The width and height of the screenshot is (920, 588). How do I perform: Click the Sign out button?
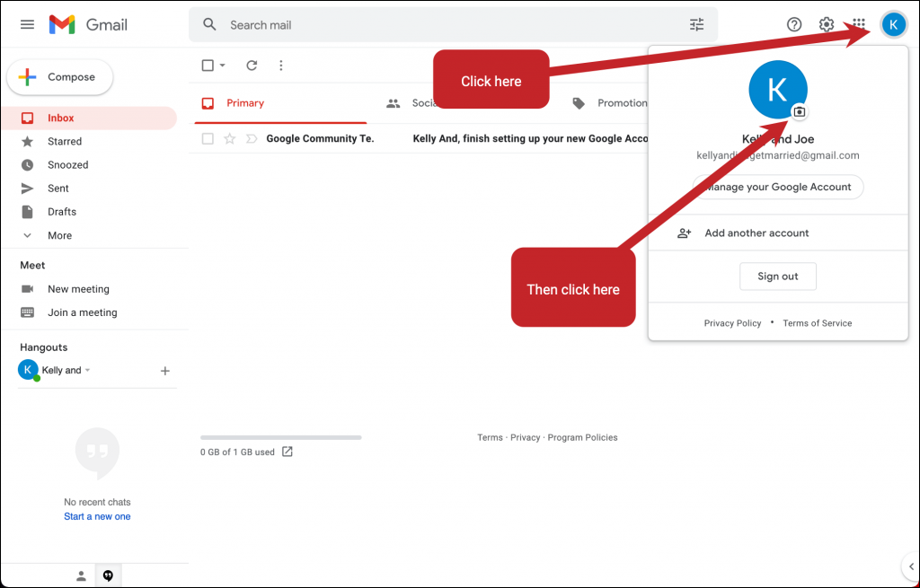(x=777, y=276)
